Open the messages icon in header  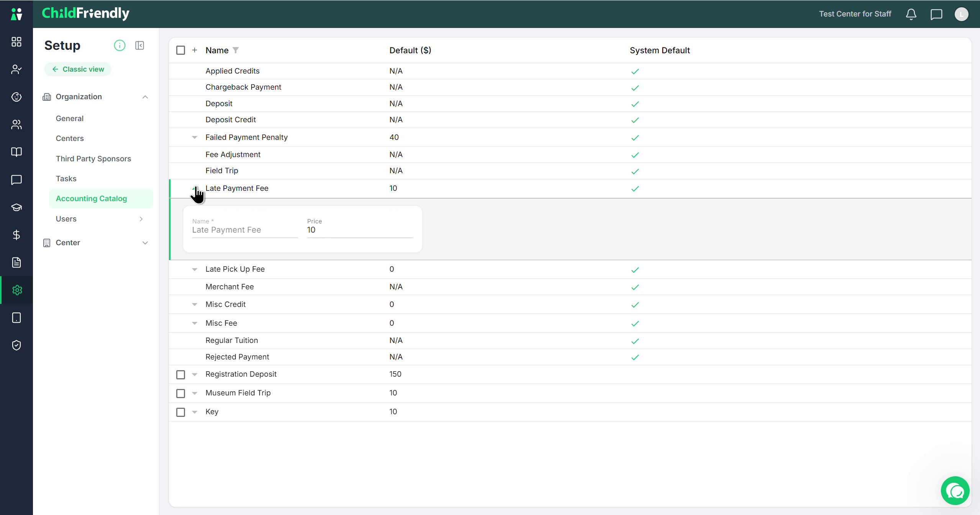click(936, 14)
